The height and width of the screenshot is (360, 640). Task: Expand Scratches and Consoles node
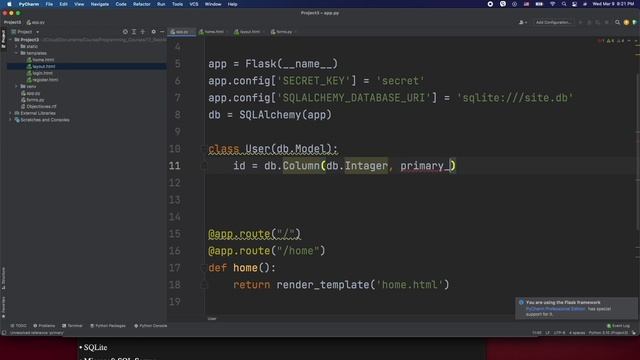click(11, 120)
